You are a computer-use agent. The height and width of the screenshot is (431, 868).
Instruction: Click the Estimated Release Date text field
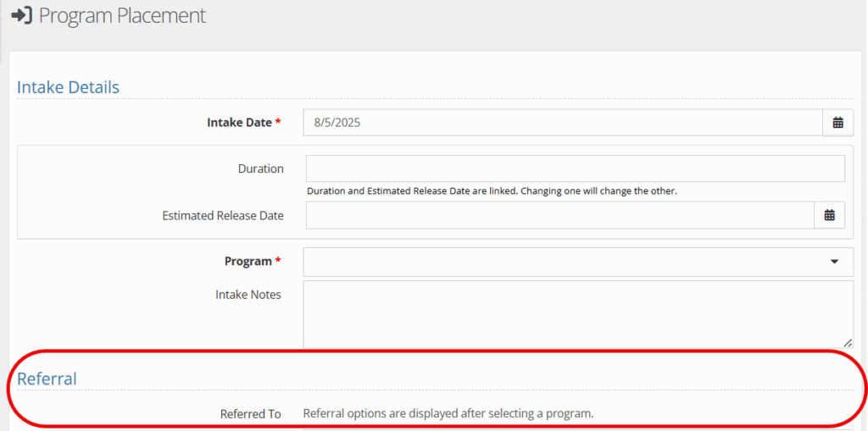click(x=559, y=215)
